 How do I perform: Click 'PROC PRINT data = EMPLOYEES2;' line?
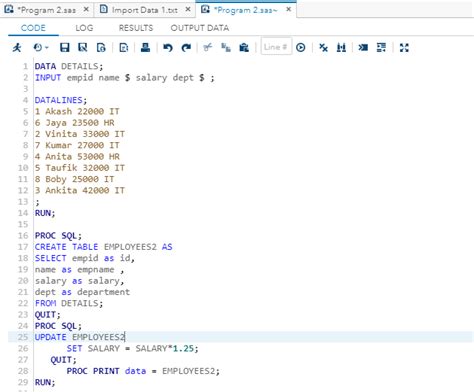tap(143, 371)
